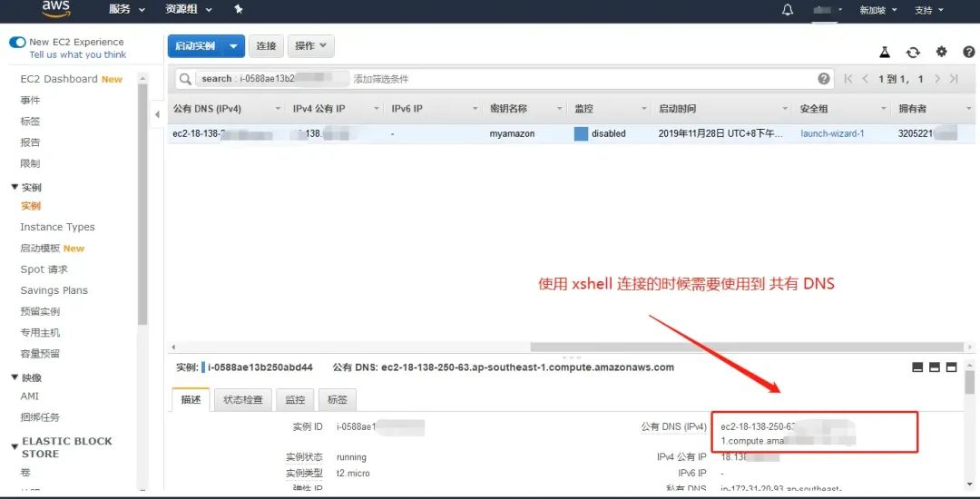Screen dimensions: 980x499
Task: Open 捆绑任务 in sidebar
Action: 40,417
